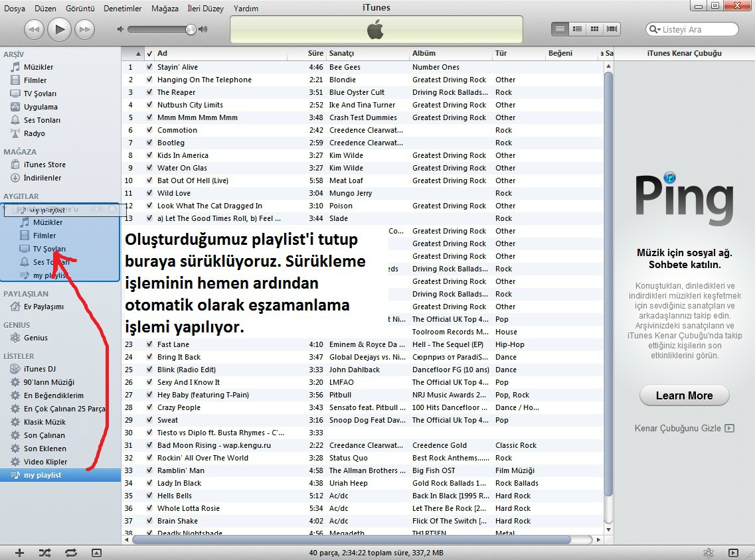Click the Previous track rewind button
The image size is (755, 560).
[34, 29]
